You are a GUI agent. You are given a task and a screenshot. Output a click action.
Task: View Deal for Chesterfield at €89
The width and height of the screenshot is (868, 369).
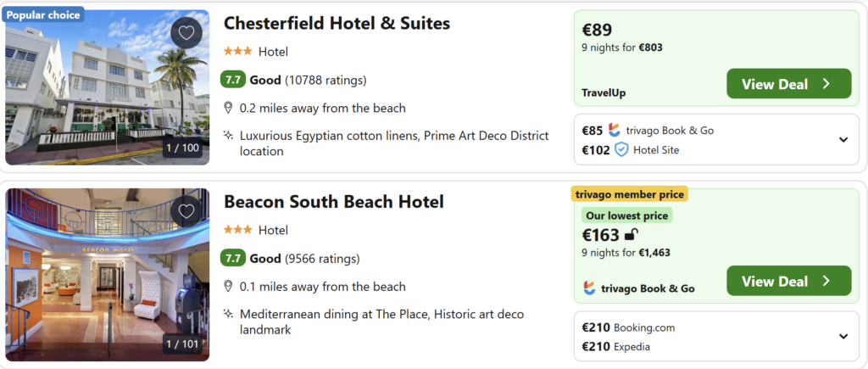788,84
